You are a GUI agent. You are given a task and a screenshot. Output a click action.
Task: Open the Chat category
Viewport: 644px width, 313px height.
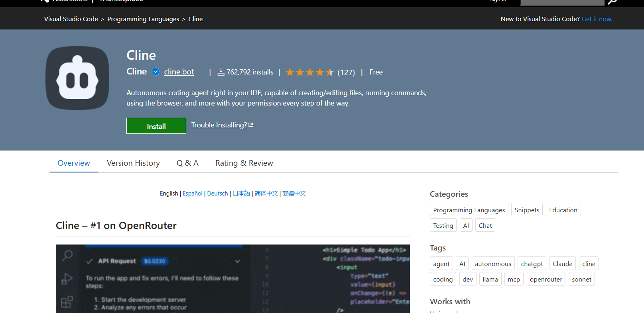pos(485,225)
